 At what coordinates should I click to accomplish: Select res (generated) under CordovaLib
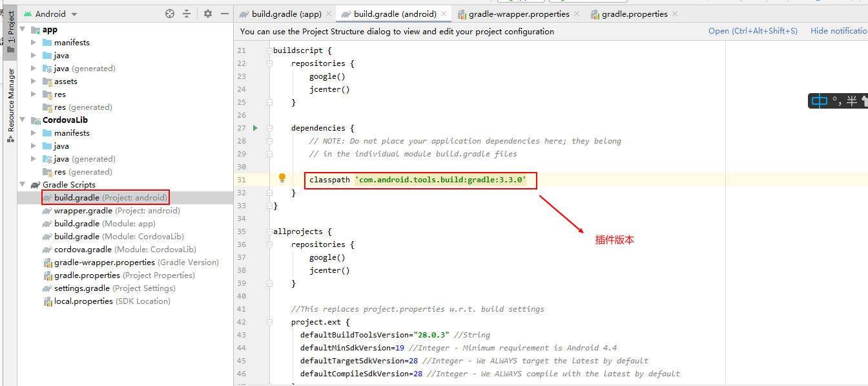[77, 172]
